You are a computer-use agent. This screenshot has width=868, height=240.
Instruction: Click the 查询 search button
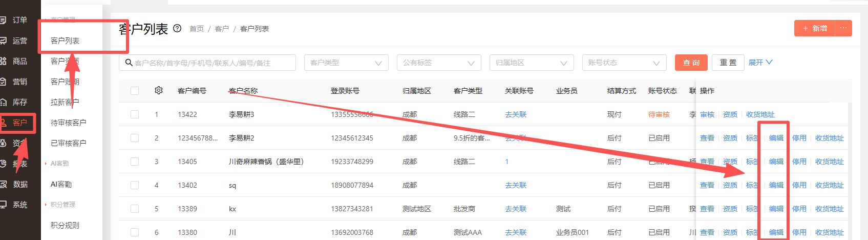tap(691, 63)
